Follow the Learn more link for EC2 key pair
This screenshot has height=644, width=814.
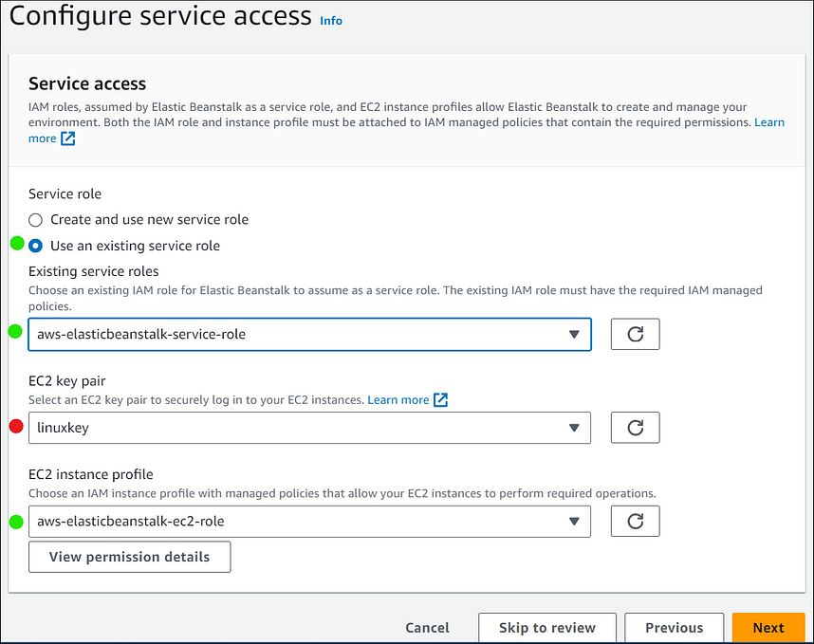(398, 400)
